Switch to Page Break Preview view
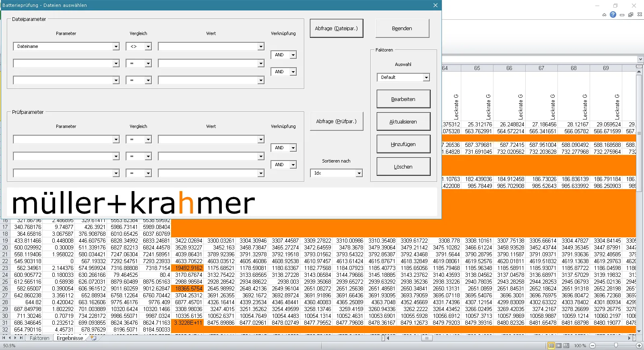Viewport: 644px width, 350px height. pos(566,346)
